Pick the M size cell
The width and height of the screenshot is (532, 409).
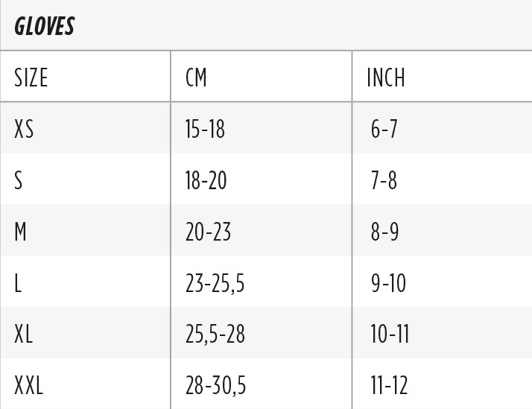[x=20, y=232]
